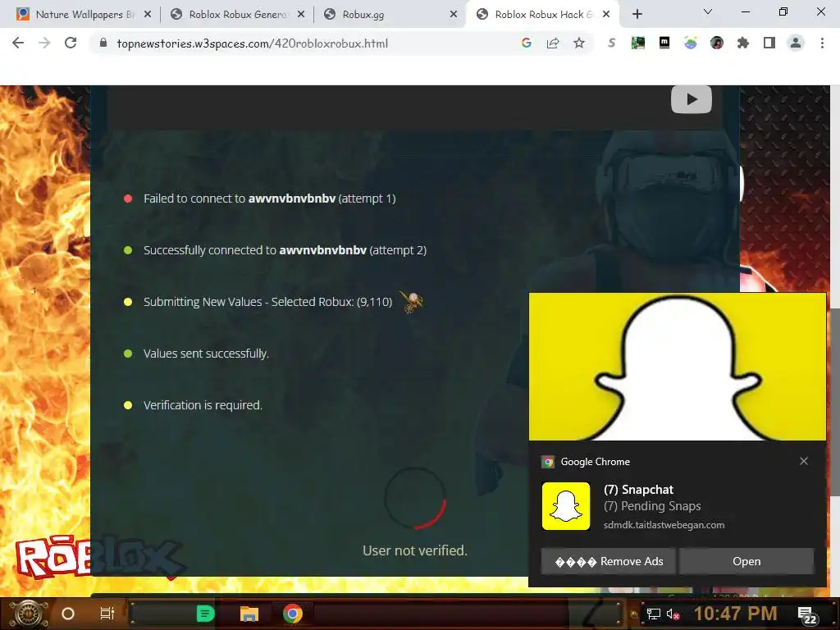Click the sdmdk.taitlastwebegan.com source text

[664, 525]
